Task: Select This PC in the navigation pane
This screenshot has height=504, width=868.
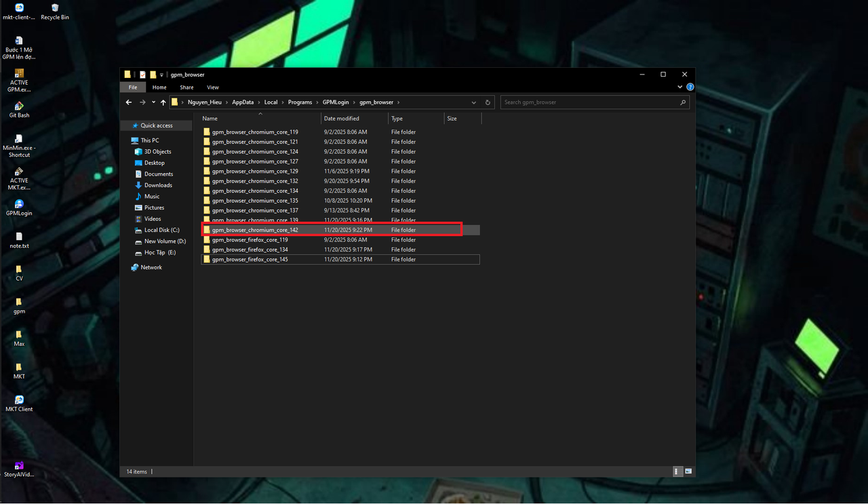Action: (x=150, y=140)
